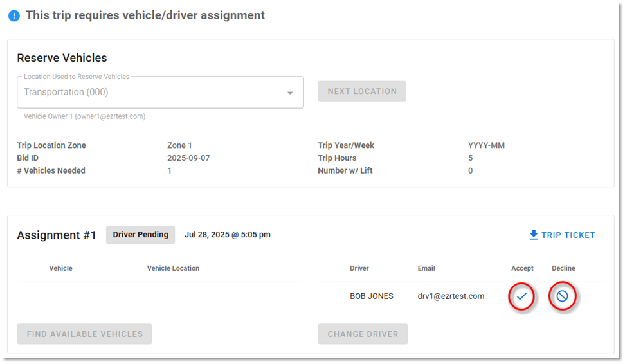The height and width of the screenshot is (364, 625).
Task: Click the # Vehicles Needed label
Action: coord(51,170)
